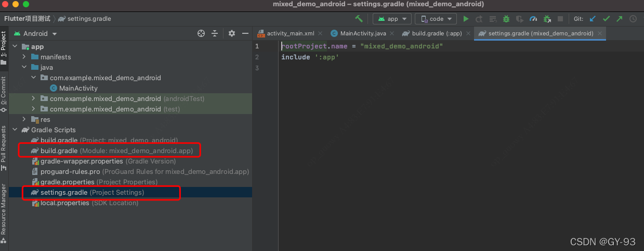Click the res folder label
644x251 pixels.
tap(46, 119)
